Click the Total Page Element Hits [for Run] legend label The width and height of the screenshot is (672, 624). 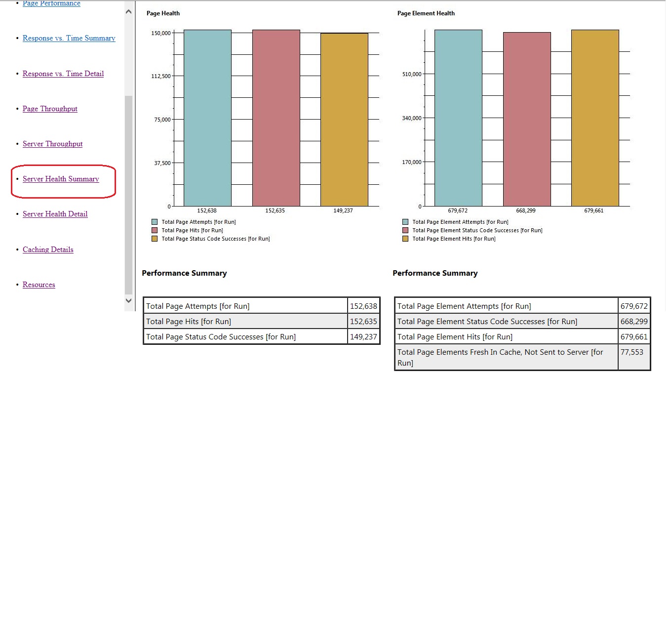point(454,239)
